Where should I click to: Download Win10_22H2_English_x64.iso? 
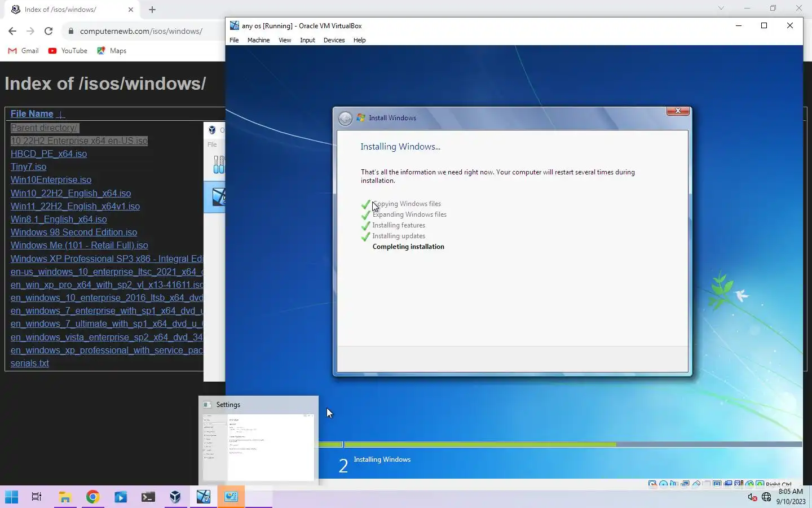pos(70,193)
